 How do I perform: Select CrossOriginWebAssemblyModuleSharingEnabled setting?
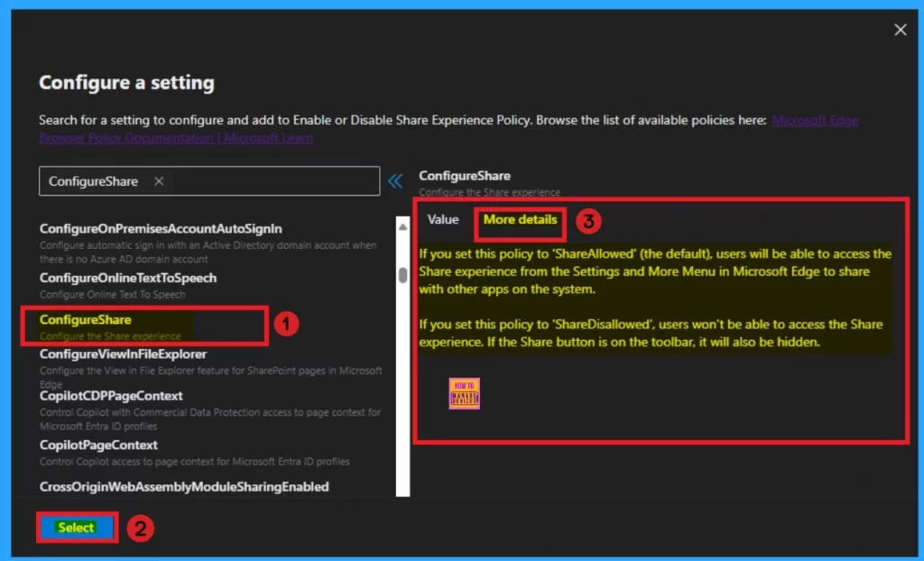[x=184, y=487]
